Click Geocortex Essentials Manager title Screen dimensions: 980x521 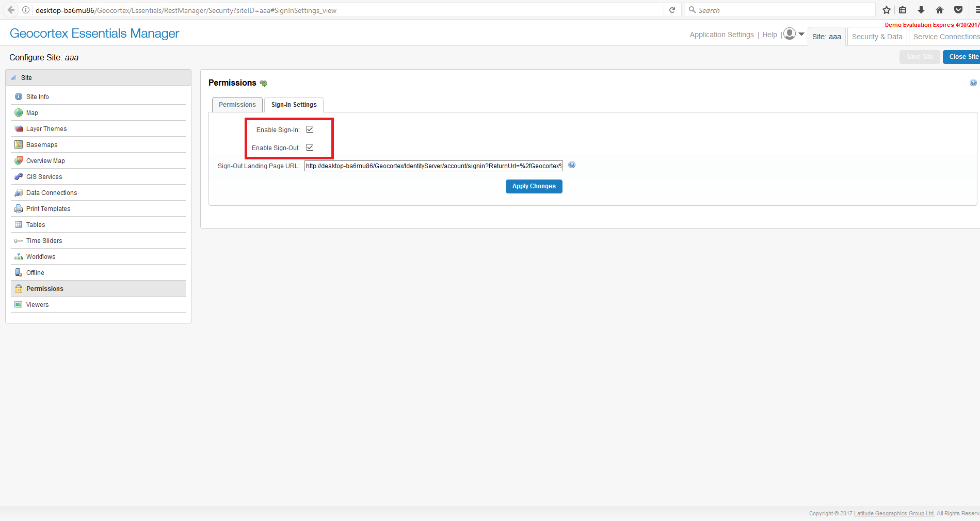94,34
